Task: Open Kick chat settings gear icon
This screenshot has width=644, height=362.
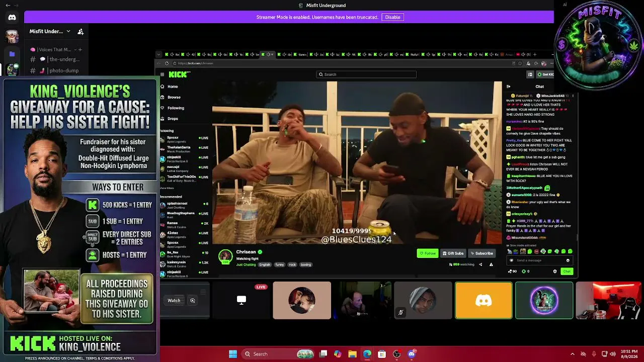Action: pyautogui.click(x=555, y=271)
